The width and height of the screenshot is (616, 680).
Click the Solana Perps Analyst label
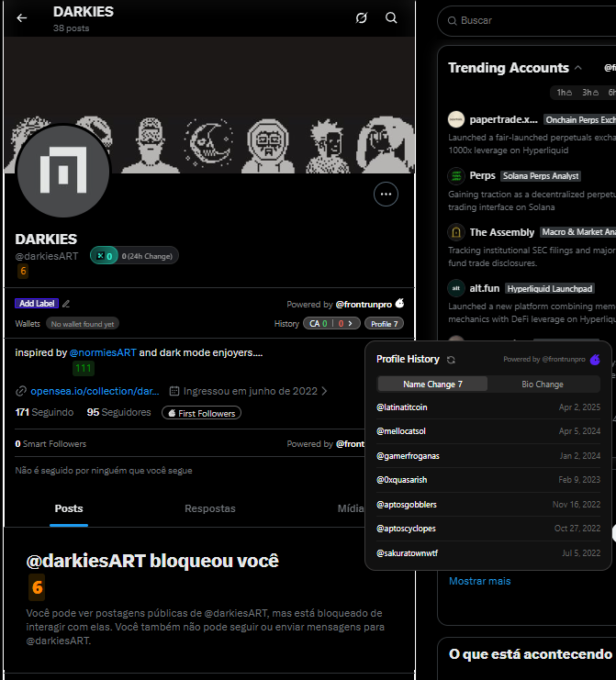541,175
